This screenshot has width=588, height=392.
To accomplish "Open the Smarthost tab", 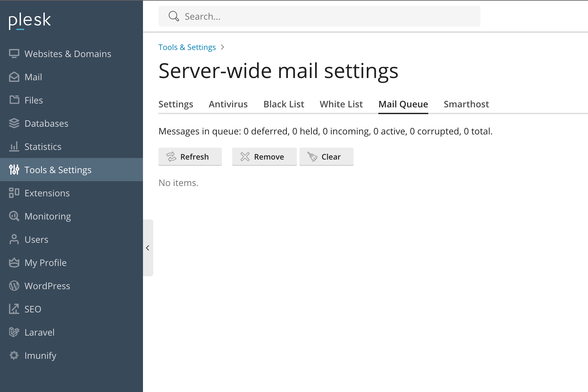I will (x=466, y=104).
